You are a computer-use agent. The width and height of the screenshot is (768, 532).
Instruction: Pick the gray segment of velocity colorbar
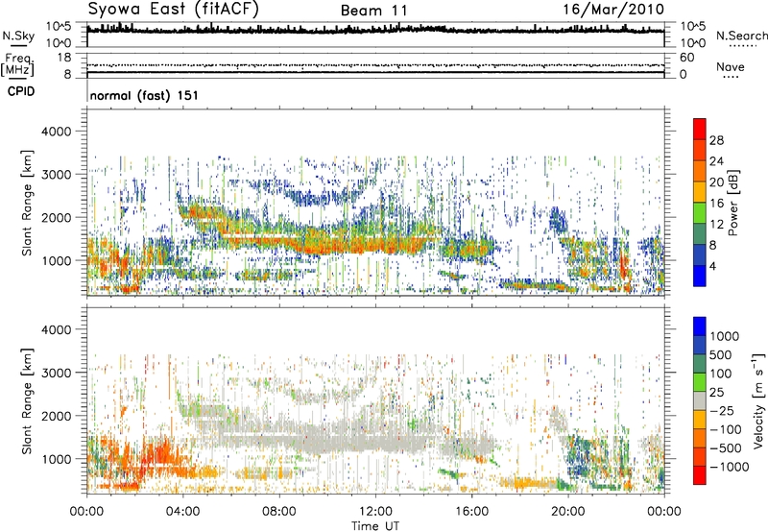tap(700, 401)
